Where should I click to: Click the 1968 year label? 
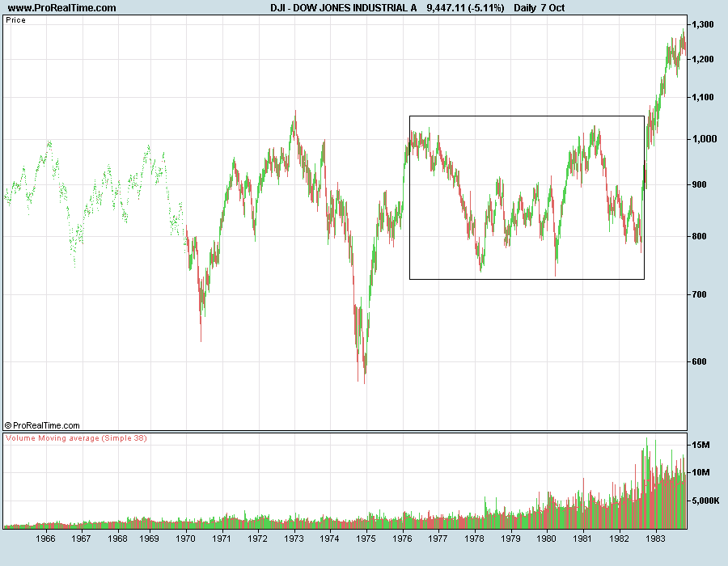coord(117,539)
